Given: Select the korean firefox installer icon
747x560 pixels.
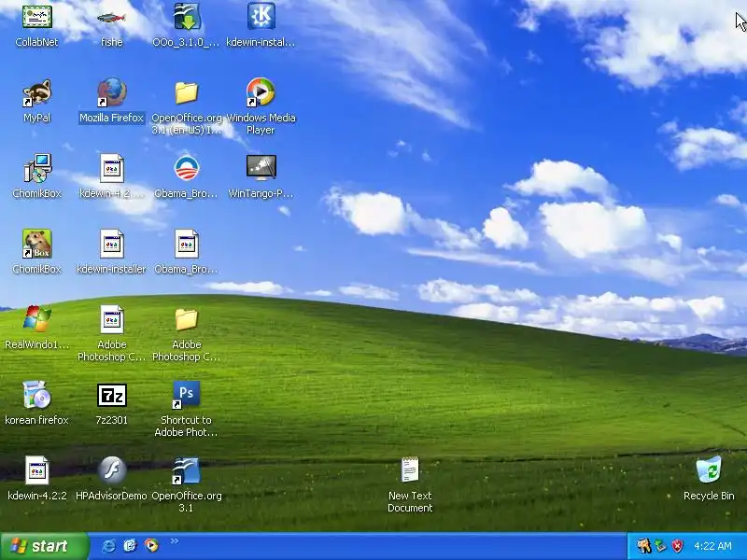Looking at the screenshot, I should (36, 395).
